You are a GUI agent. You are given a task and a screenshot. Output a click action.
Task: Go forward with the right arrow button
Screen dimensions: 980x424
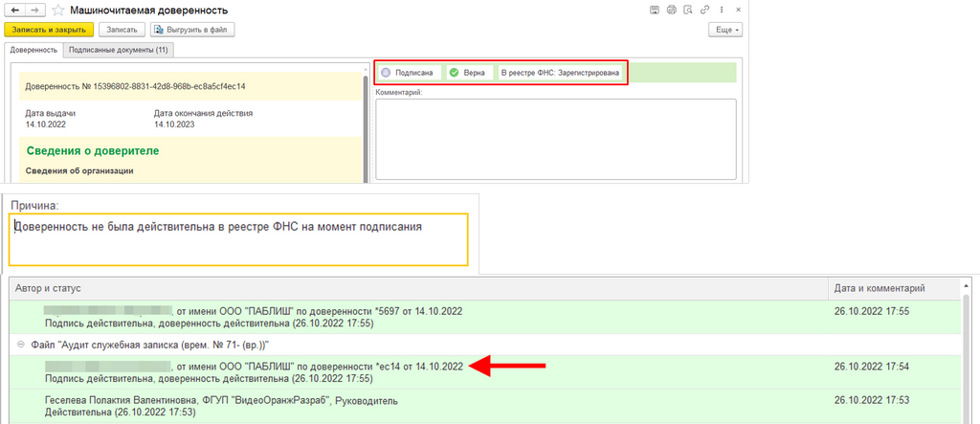35,11
